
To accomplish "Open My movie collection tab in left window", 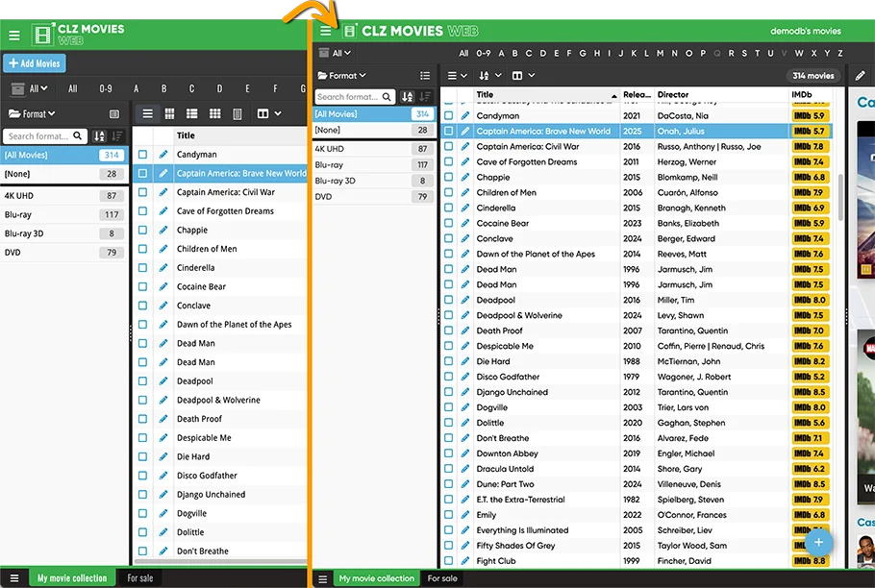I will 72,578.
